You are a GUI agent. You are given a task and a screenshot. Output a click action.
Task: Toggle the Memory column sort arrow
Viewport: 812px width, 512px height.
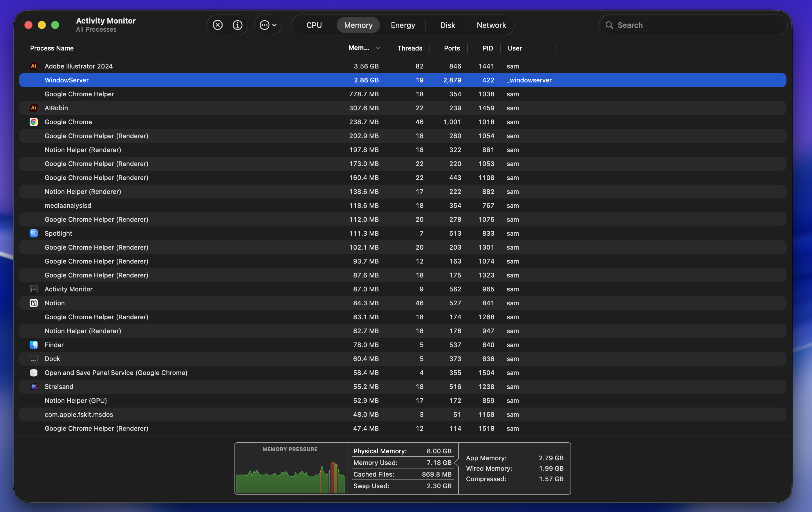click(378, 48)
